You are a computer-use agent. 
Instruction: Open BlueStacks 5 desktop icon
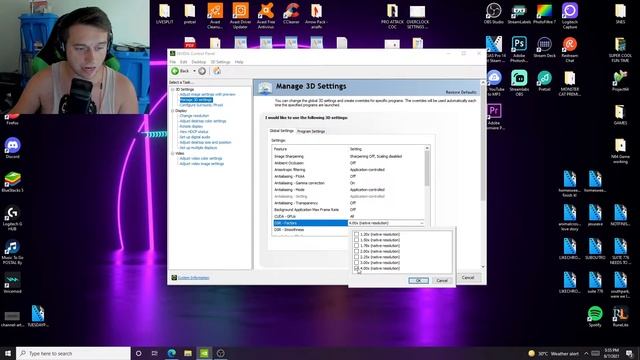(12, 182)
